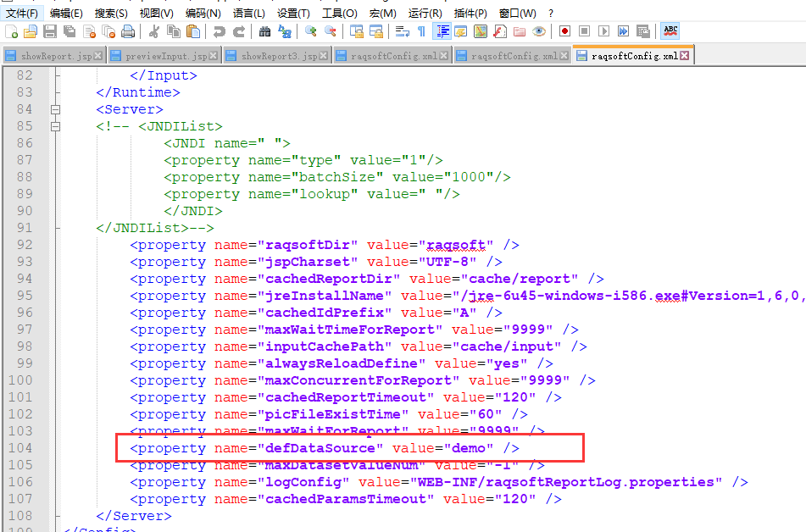Screen dimensions: 806x532
Task: Collapse the JNDIList comment fold at line 85
Action: coord(56,126)
